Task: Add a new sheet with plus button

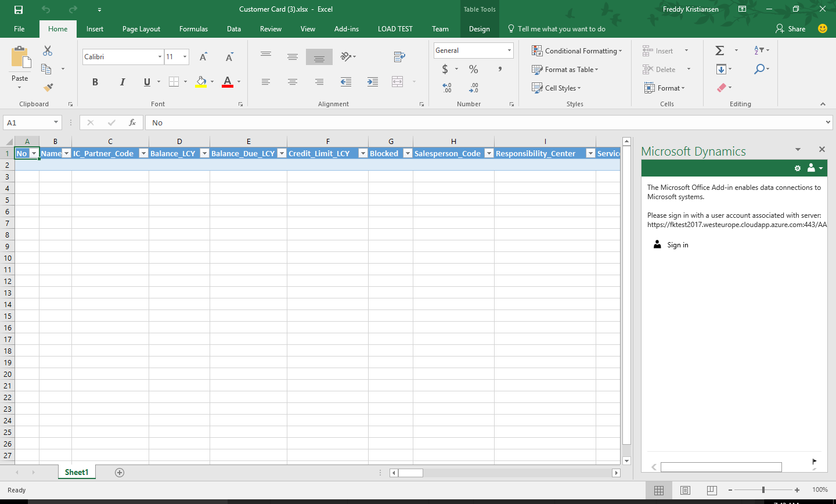Action: [120, 473]
